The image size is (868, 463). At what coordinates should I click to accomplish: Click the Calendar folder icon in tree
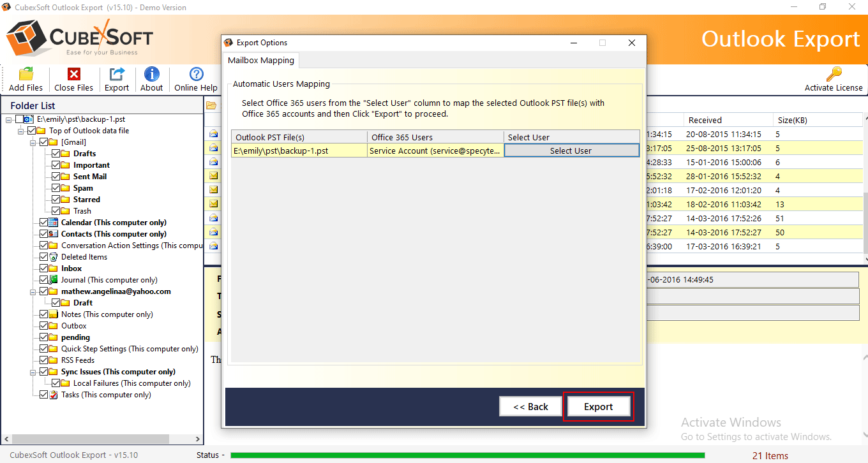(54, 223)
